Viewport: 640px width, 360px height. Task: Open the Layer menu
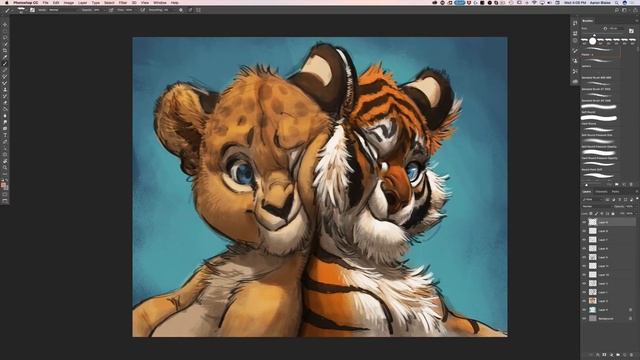click(x=82, y=2)
